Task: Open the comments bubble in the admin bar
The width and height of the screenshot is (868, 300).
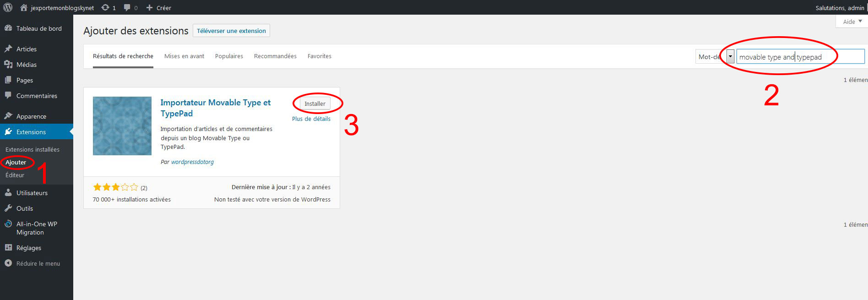Action: point(127,8)
